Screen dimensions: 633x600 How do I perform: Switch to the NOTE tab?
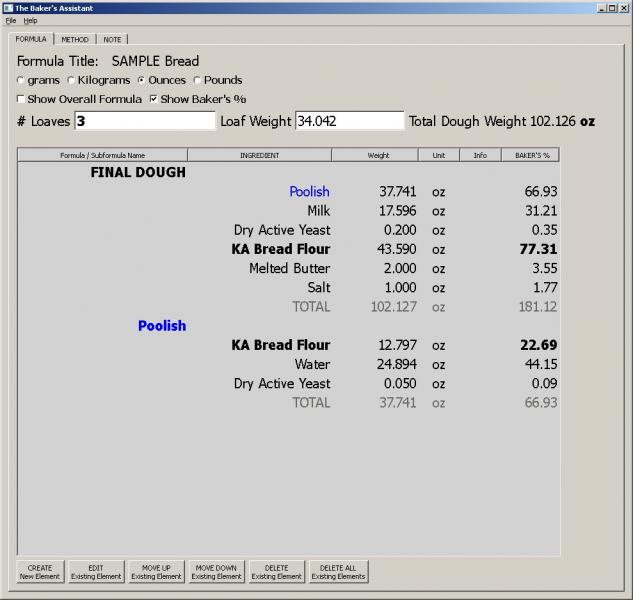point(113,40)
